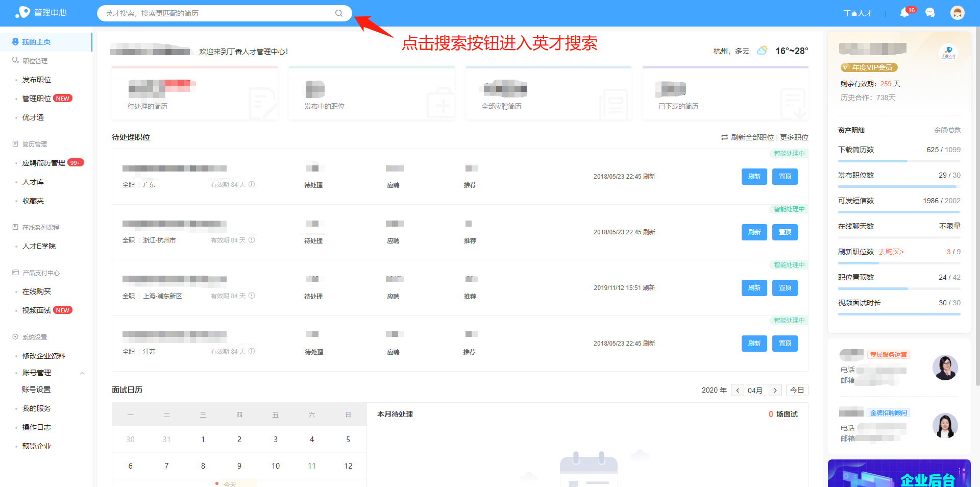The width and height of the screenshot is (980, 487).
Task: Open the 04月 month selector
Action: tap(756, 390)
